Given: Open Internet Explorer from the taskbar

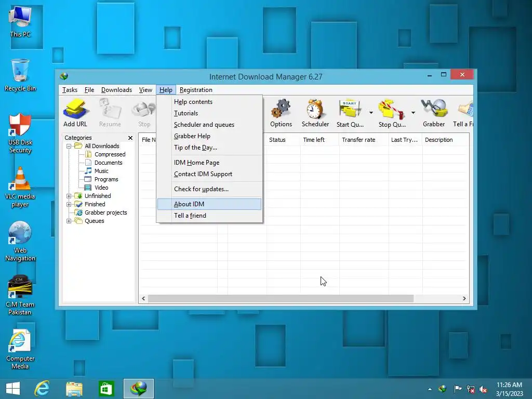Looking at the screenshot, I should (x=42, y=389).
